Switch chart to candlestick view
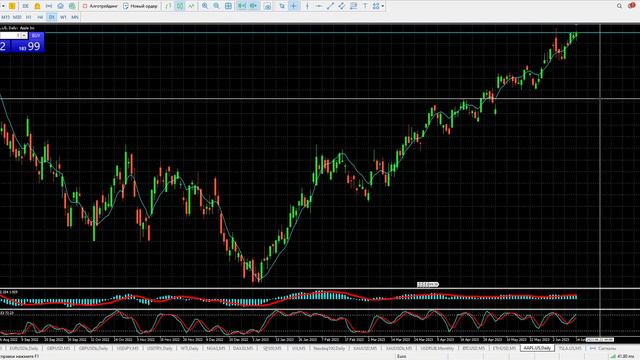 [x=180, y=6]
